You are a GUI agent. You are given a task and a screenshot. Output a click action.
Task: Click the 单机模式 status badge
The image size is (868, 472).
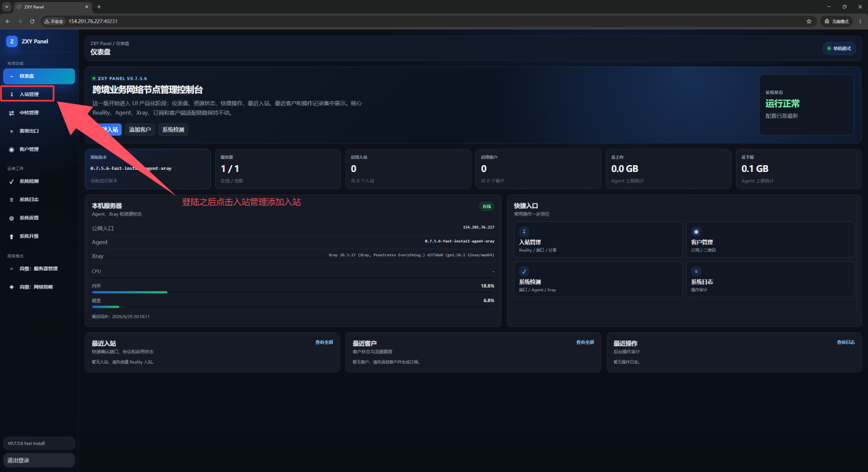pos(839,49)
